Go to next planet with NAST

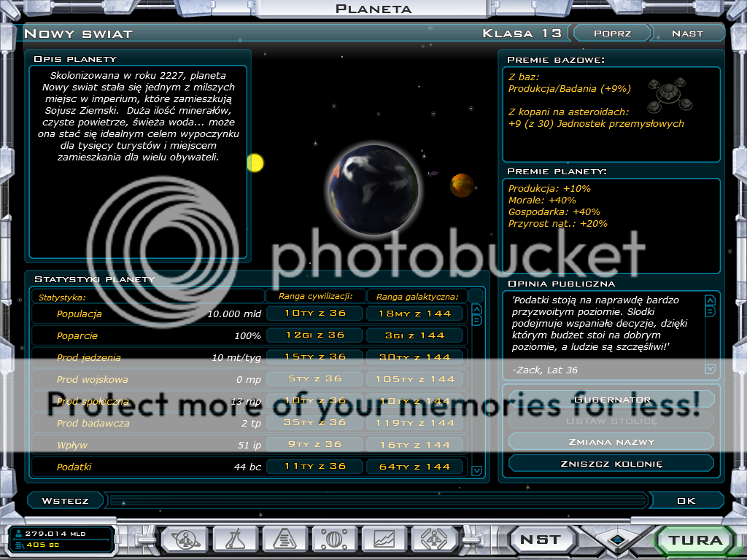click(x=687, y=34)
